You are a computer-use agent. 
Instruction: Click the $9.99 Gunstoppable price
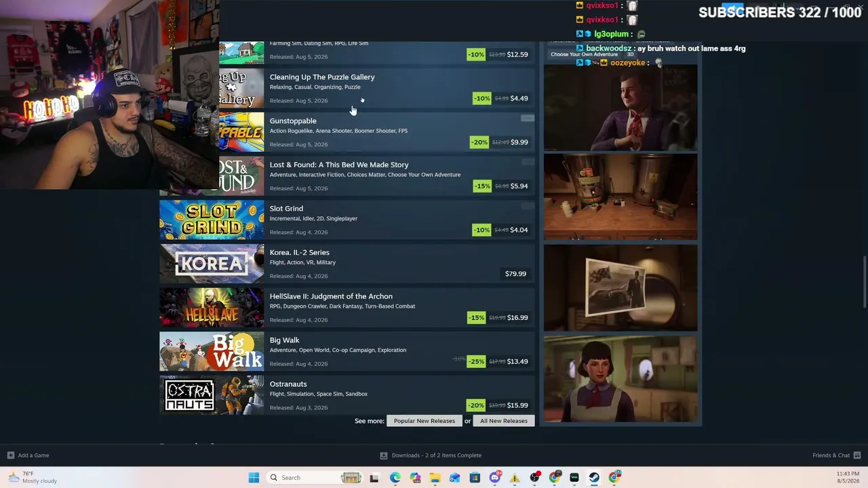519,142
